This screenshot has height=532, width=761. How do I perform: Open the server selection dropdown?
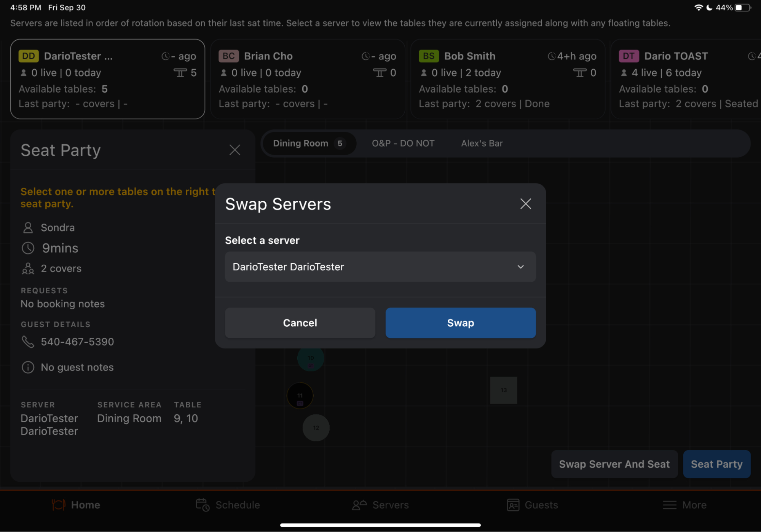click(x=380, y=267)
